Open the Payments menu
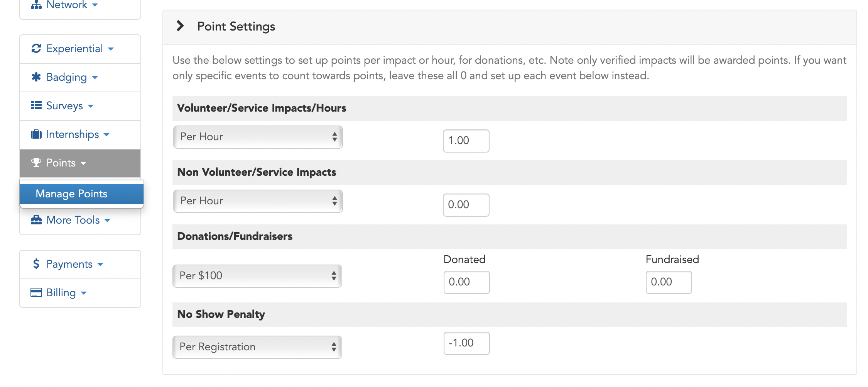868x387 pixels. coord(80,265)
